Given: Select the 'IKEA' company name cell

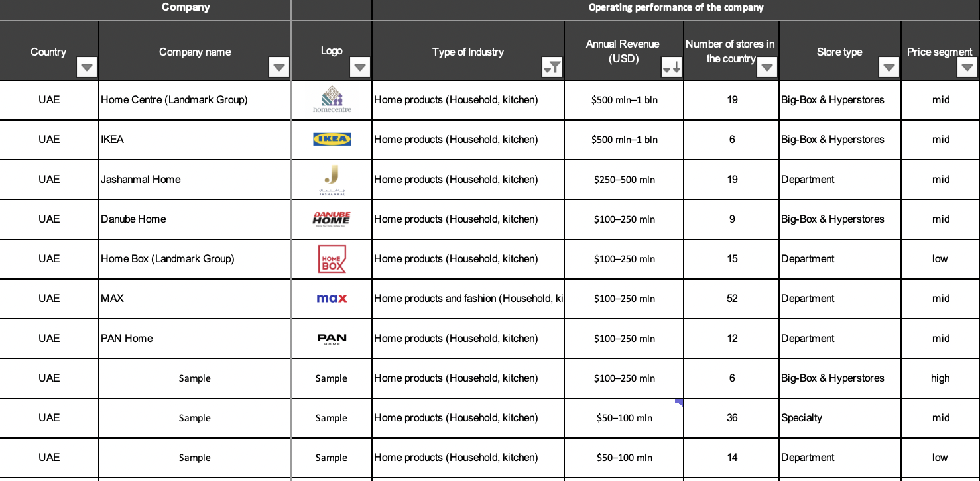Looking at the screenshot, I should coord(195,140).
